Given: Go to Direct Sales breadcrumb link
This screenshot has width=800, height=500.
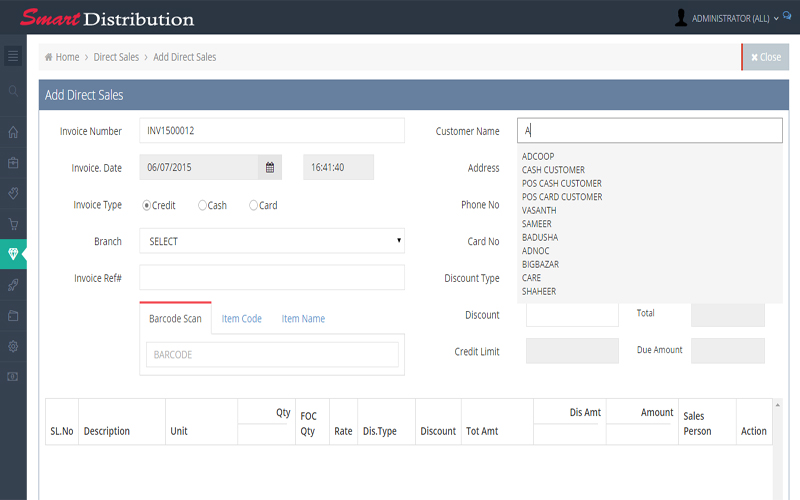Looking at the screenshot, I should [116, 57].
